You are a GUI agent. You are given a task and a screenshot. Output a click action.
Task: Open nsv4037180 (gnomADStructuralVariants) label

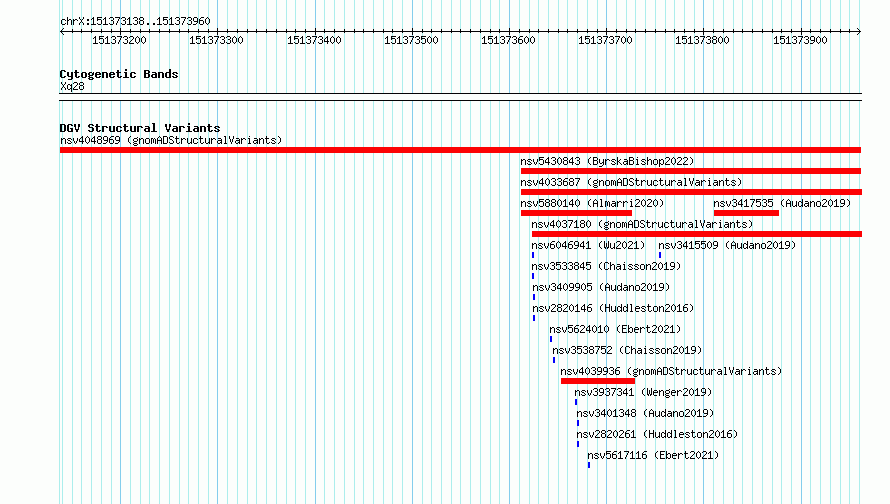pyautogui.click(x=642, y=224)
